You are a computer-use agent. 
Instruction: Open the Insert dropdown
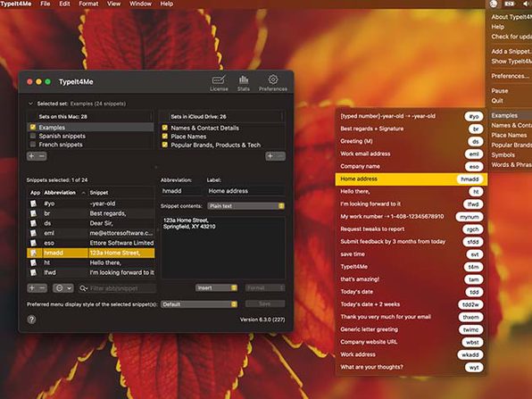[x=216, y=287]
